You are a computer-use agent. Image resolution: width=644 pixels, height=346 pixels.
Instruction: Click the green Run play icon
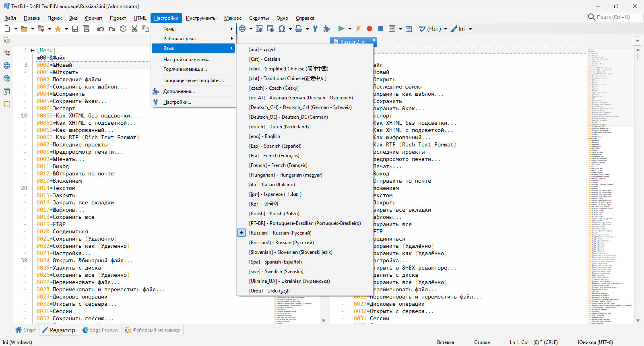(x=341, y=29)
